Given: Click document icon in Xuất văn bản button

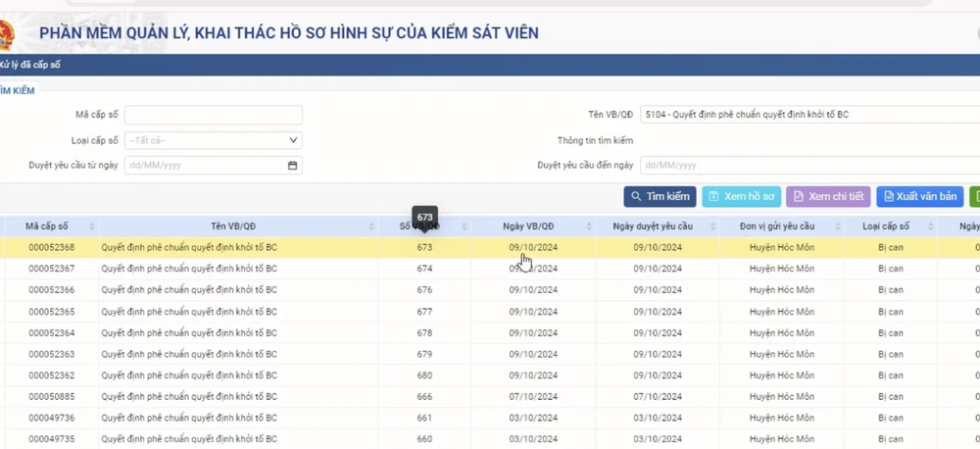Looking at the screenshot, I should 889,196.
